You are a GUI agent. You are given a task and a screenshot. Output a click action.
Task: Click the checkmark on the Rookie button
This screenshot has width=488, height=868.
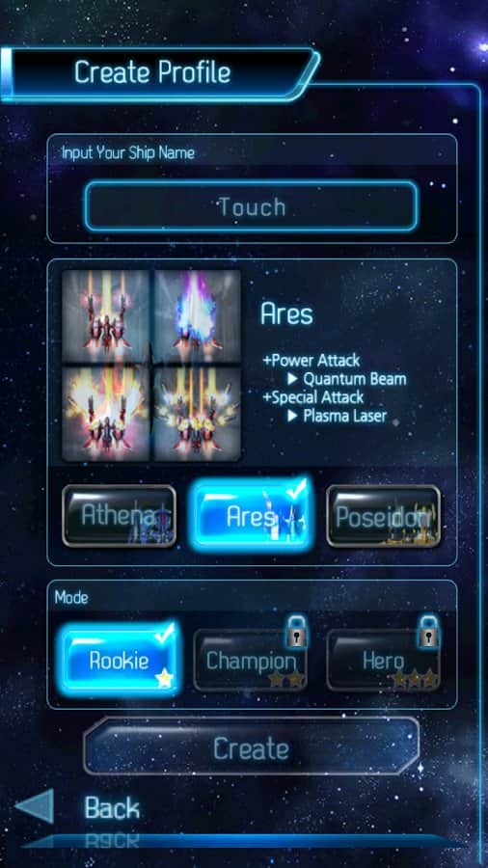pos(164,635)
